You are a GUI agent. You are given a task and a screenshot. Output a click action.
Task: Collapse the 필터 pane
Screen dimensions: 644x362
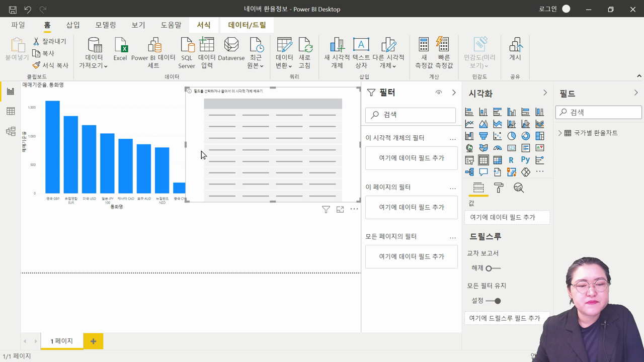click(x=454, y=93)
